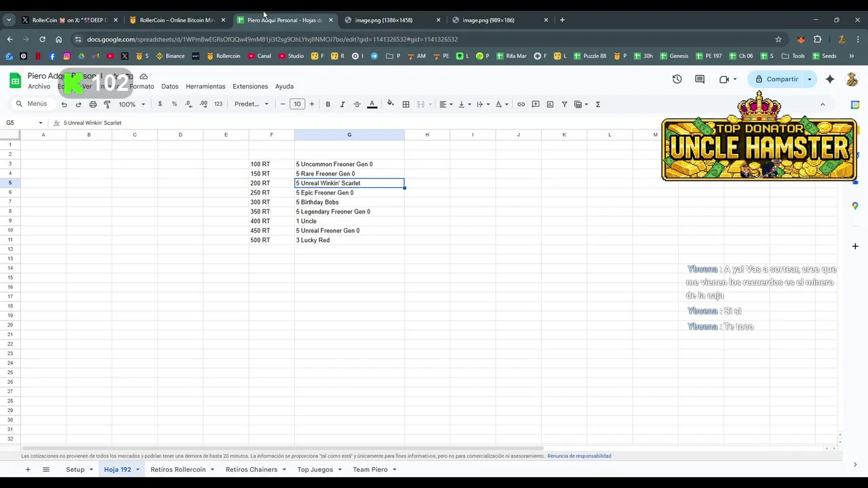868x488 pixels.
Task: Open the horizontal align dropdown
Action: pos(446,104)
